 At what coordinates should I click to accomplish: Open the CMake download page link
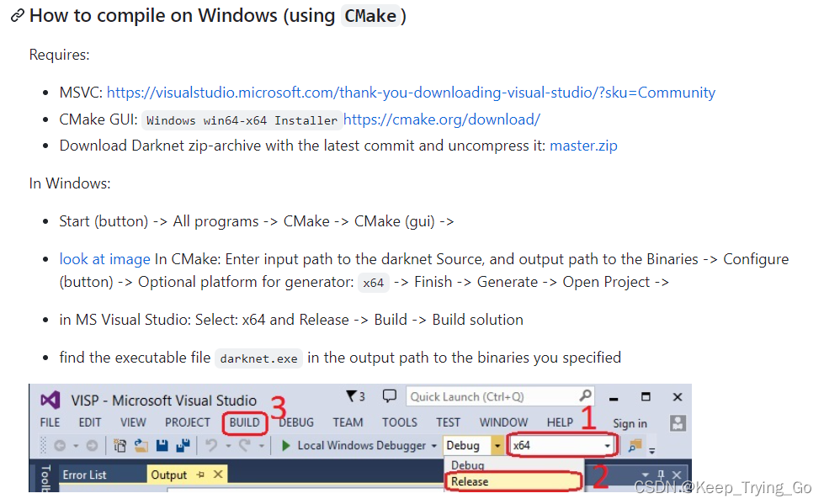(x=442, y=119)
